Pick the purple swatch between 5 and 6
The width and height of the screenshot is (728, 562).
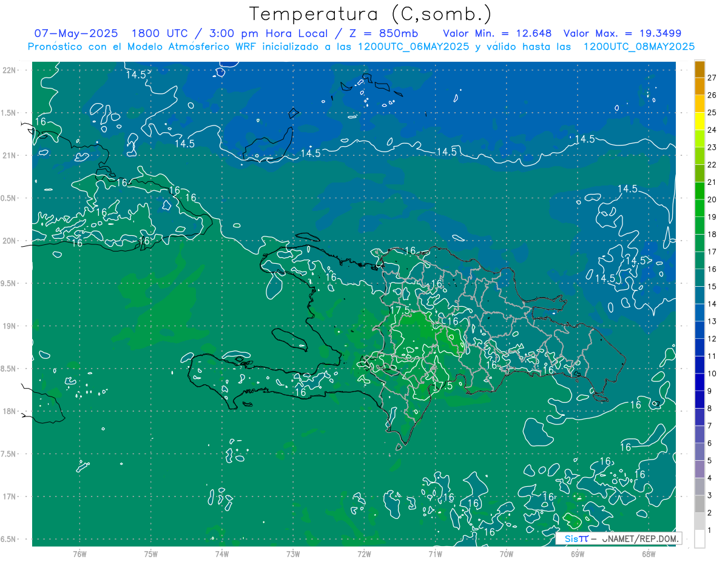pyautogui.click(x=699, y=452)
